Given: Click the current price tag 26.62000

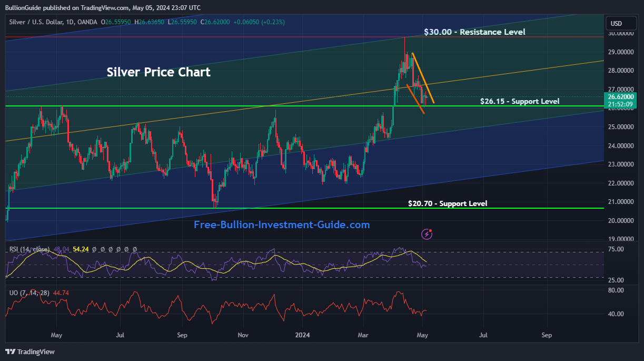Looking at the screenshot, I should pos(620,97).
